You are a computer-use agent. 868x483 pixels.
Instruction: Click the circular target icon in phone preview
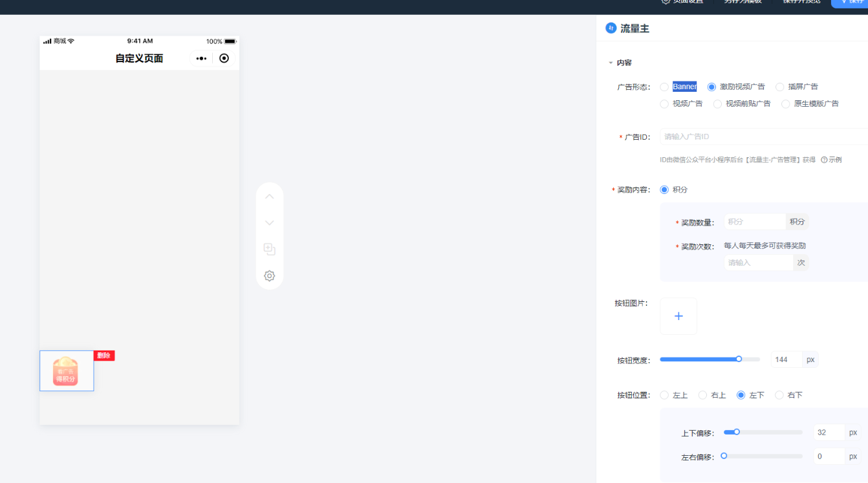coord(224,59)
